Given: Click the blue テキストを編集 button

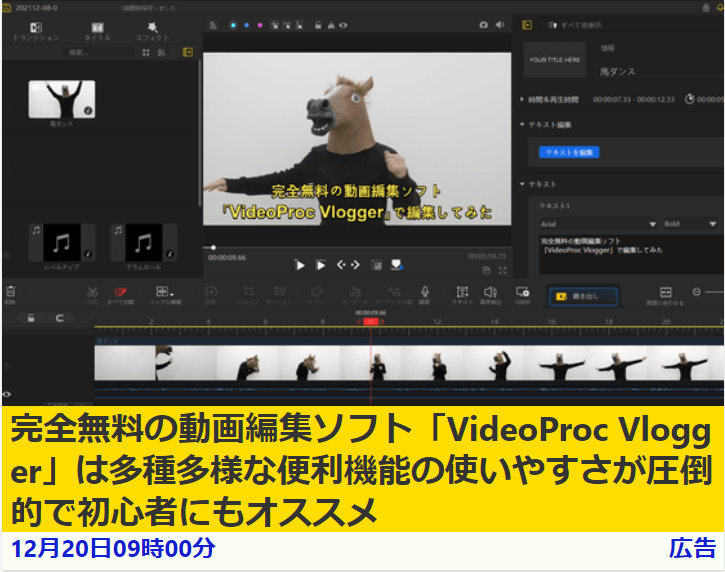Looking at the screenshot, I should point(569,152).
